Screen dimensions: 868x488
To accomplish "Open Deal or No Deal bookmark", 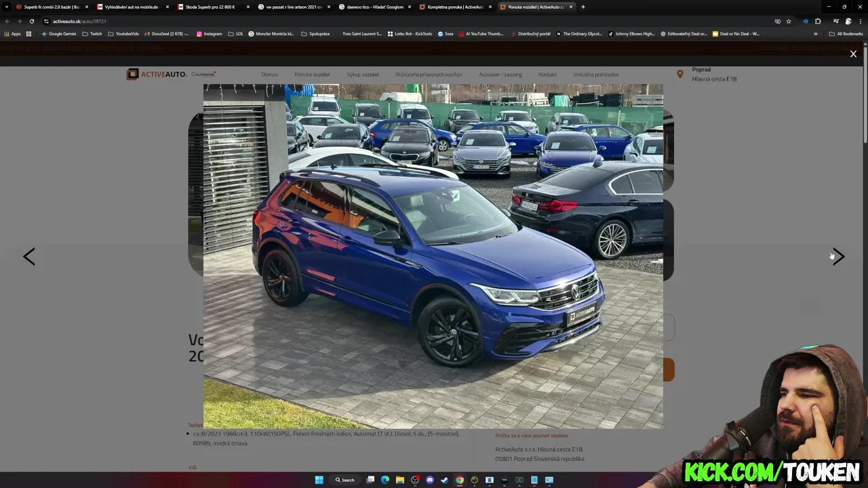I will pos(736,34).
